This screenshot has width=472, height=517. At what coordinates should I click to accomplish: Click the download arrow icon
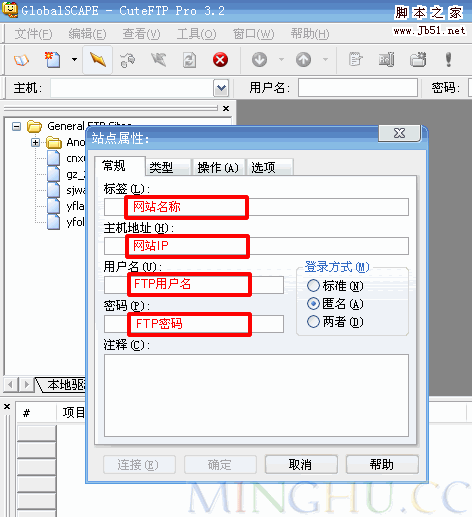click(x=259, y=60)
